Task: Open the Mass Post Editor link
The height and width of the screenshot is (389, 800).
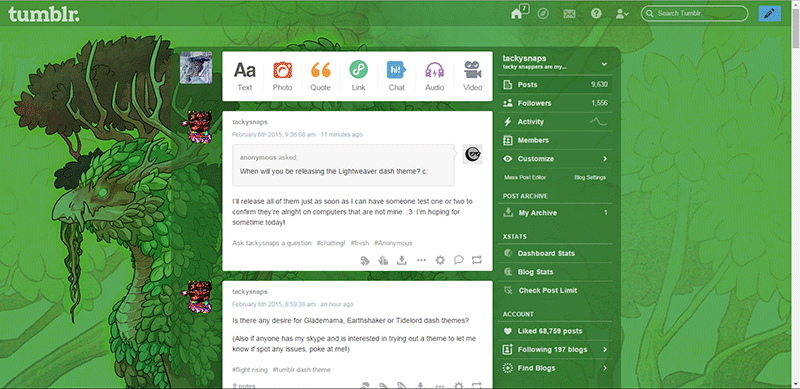Action: click(x=525, y=177)
